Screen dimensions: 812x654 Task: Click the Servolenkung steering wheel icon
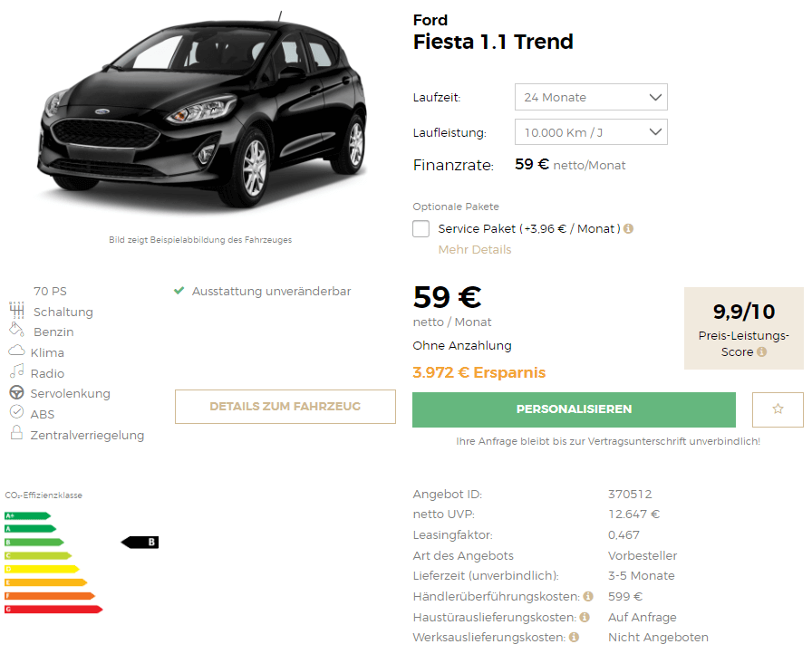16,393
